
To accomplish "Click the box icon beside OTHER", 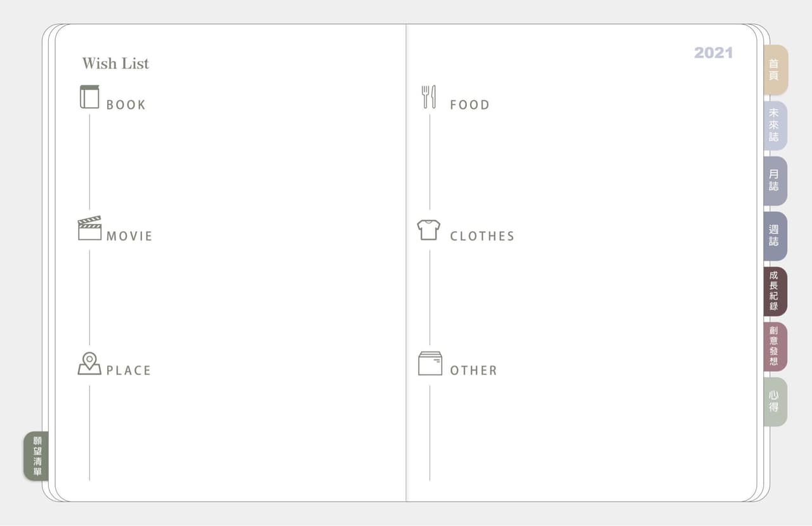I will pyautogui.click(x=430, y=364).
